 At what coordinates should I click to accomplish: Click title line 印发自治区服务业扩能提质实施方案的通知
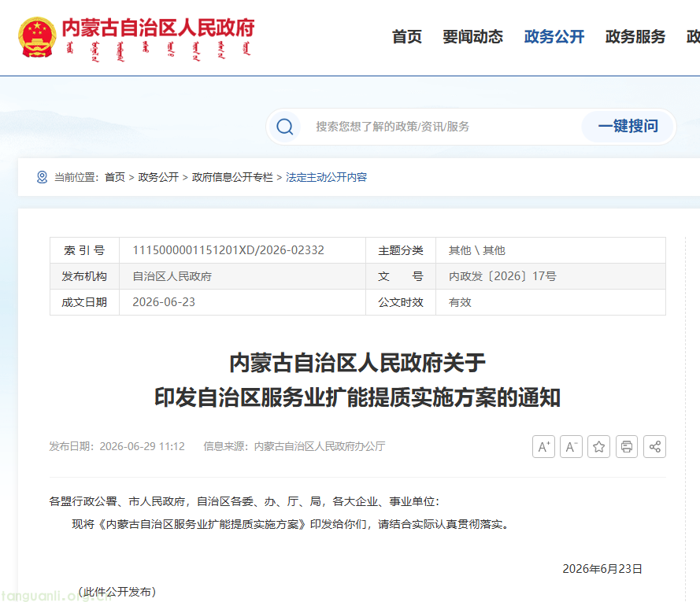357,397
